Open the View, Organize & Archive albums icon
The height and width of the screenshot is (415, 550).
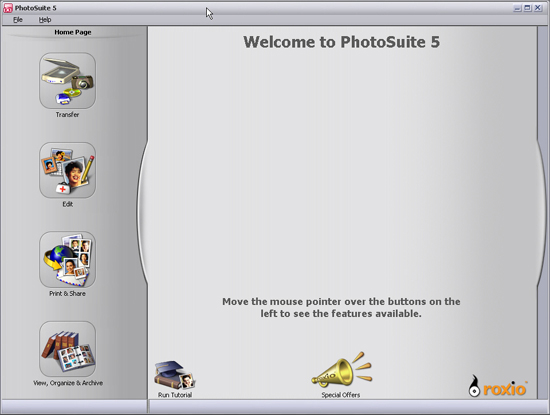pyautogui.click(x=67, y=349)
